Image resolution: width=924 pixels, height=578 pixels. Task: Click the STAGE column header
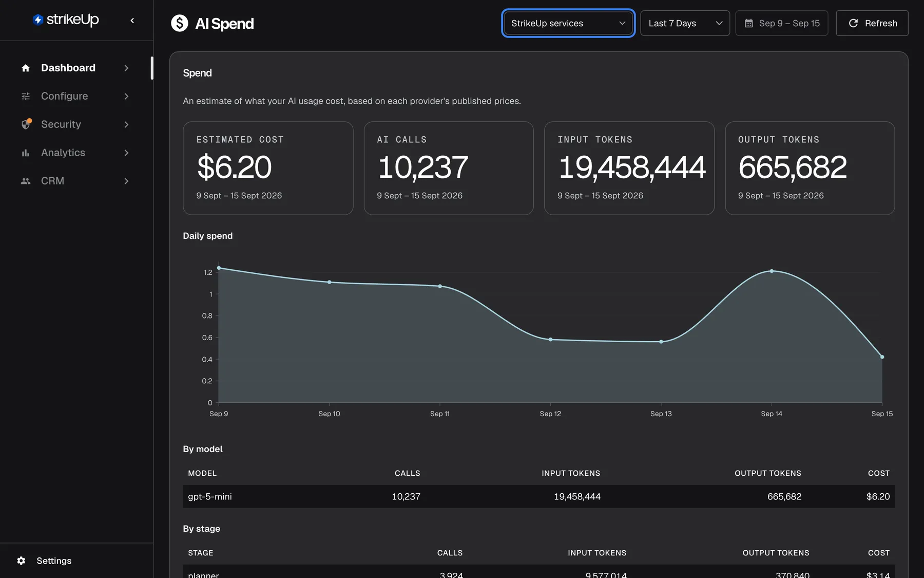tap(201, 553)
